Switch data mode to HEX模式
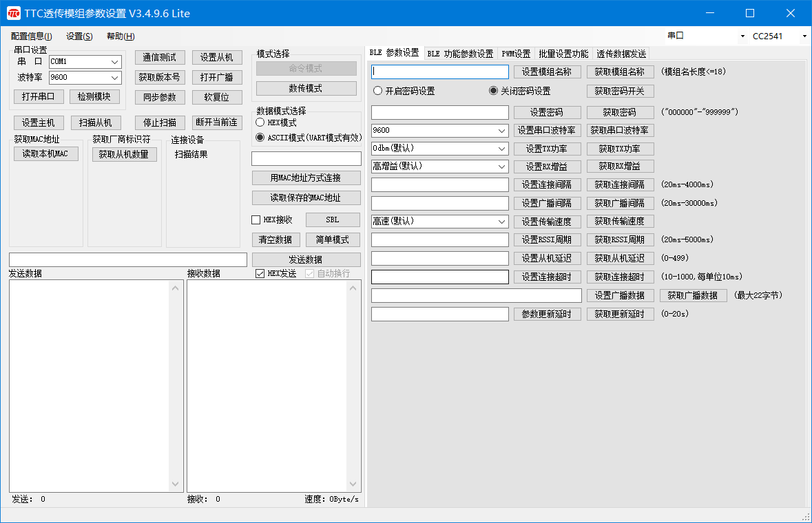The width and height of the screenshot is (812, 523). pos(261,122)
